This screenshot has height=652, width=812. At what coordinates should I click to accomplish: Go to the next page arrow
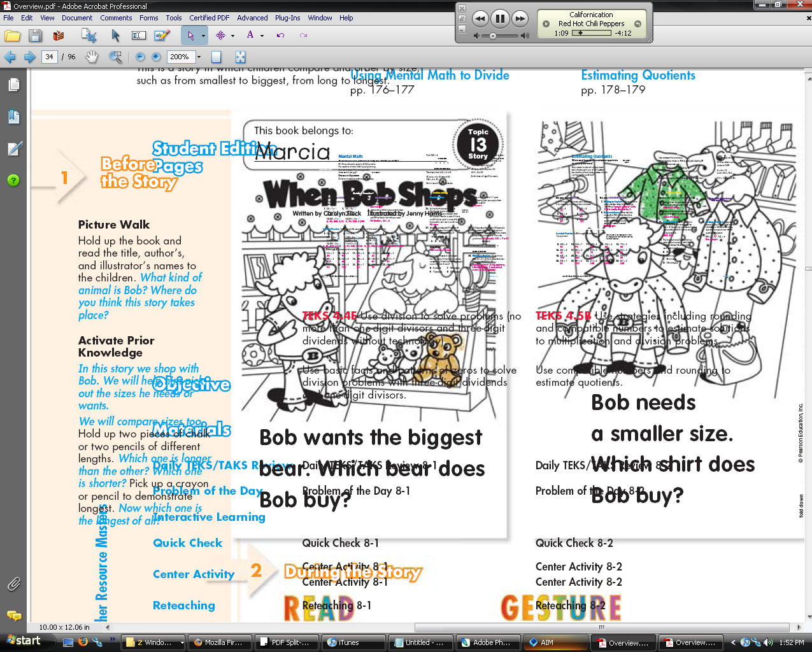tap(29, 57)
